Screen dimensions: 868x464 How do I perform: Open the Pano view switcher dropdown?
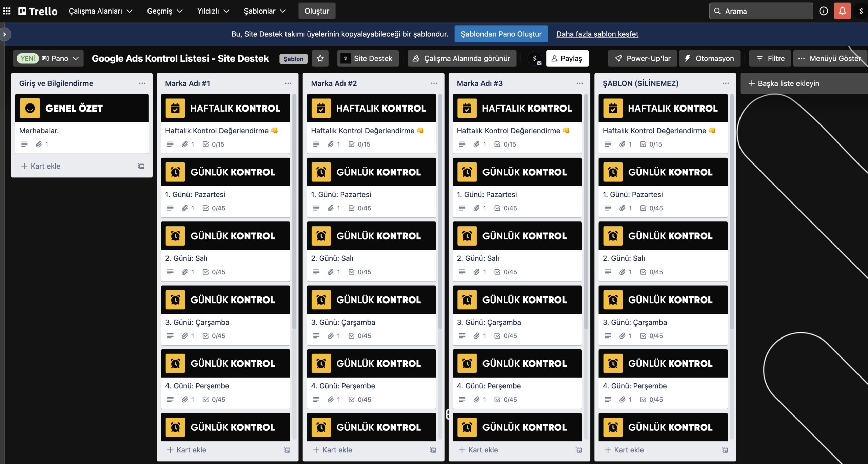[x=48, y=58]
